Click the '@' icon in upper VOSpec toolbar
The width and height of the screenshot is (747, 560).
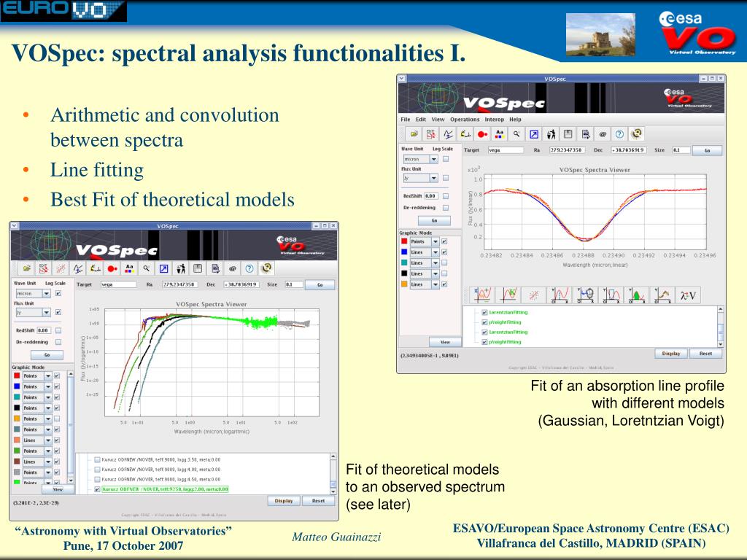tap(603, 134)
